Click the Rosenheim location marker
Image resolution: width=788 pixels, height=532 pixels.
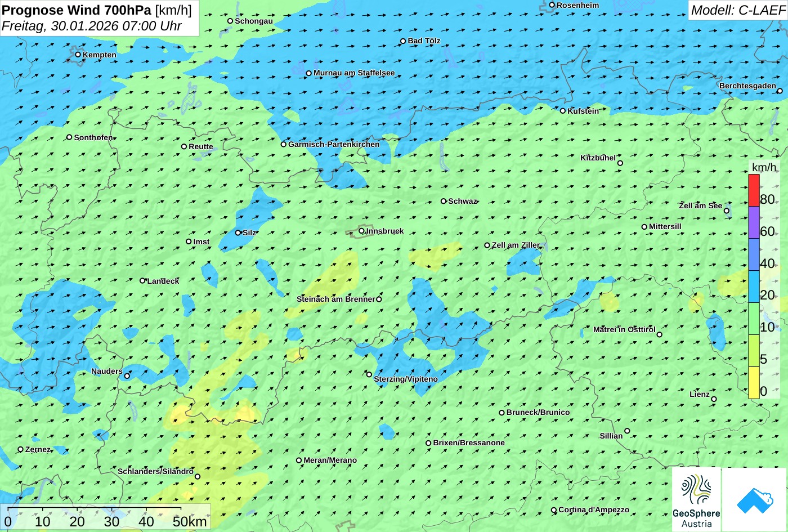pyautogui.click(x=552, y=5)
